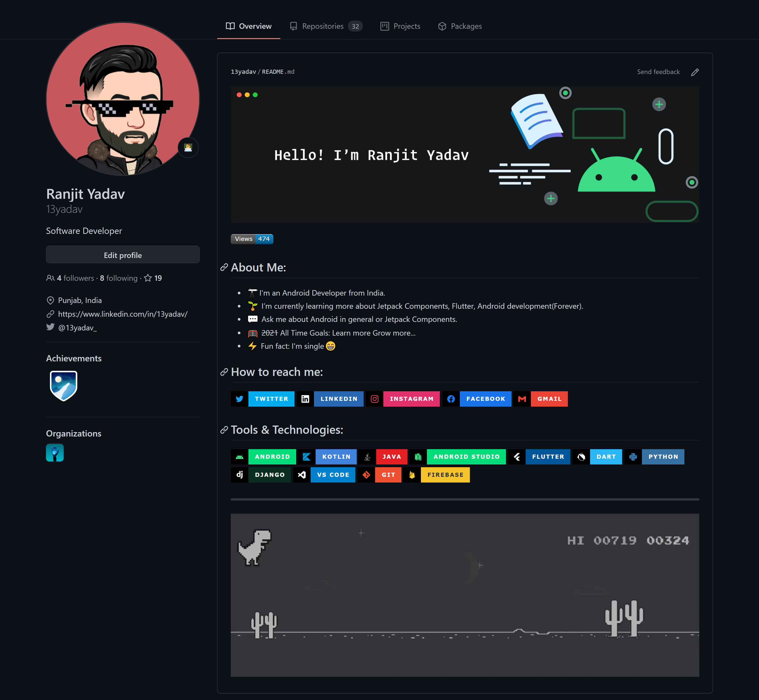The height and width of the screenshot is (700, 759).
Task: Select the achievements shield icon
Action: click(63, 385)
